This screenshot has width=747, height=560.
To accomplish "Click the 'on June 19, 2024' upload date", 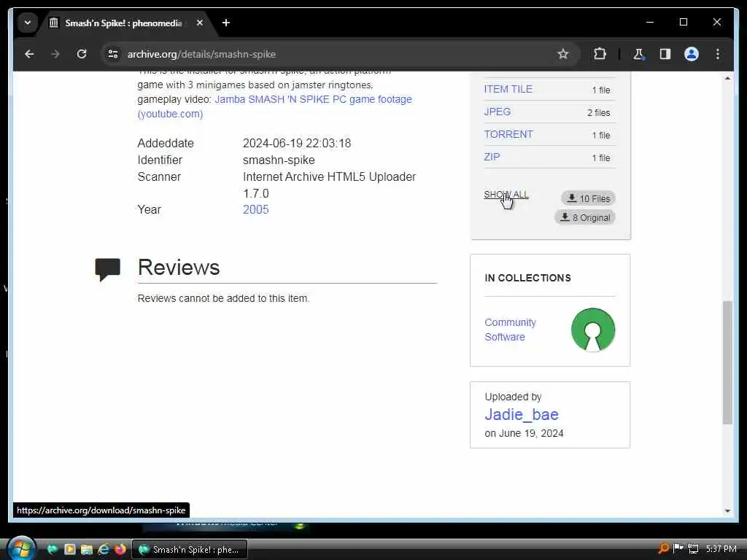I will (524, 433).
